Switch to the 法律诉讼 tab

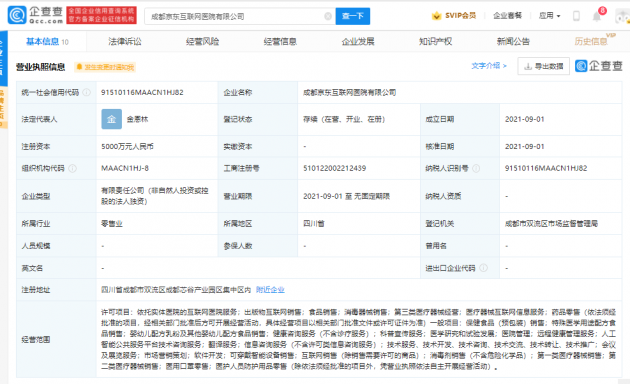tap(125, 41)
